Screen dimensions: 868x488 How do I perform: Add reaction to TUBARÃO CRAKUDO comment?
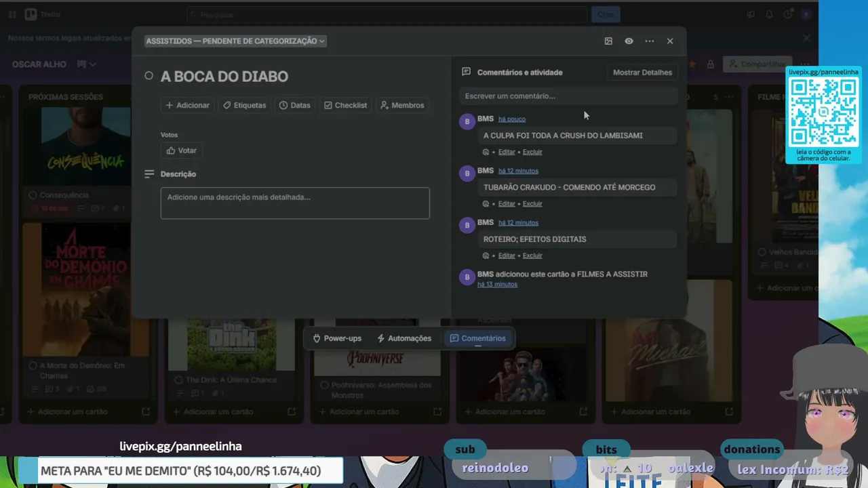[486, 204]
